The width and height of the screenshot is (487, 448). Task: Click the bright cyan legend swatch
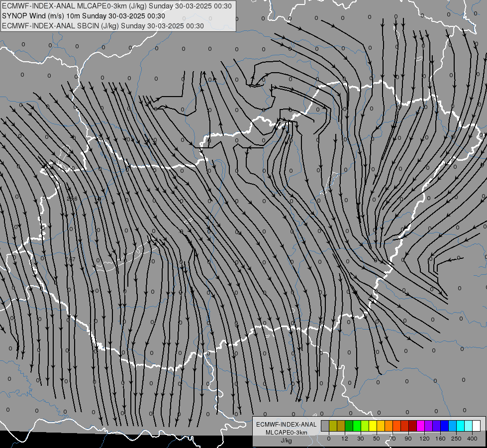461,426
